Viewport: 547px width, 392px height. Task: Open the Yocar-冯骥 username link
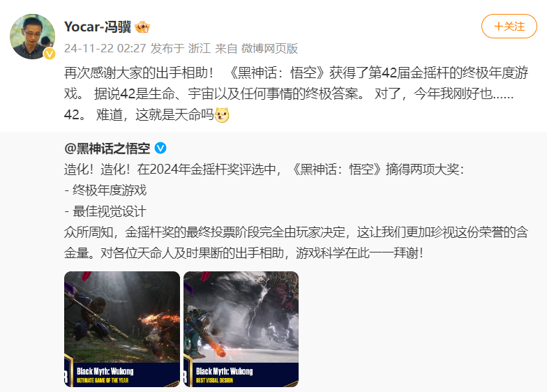click(x=98, y=27)
